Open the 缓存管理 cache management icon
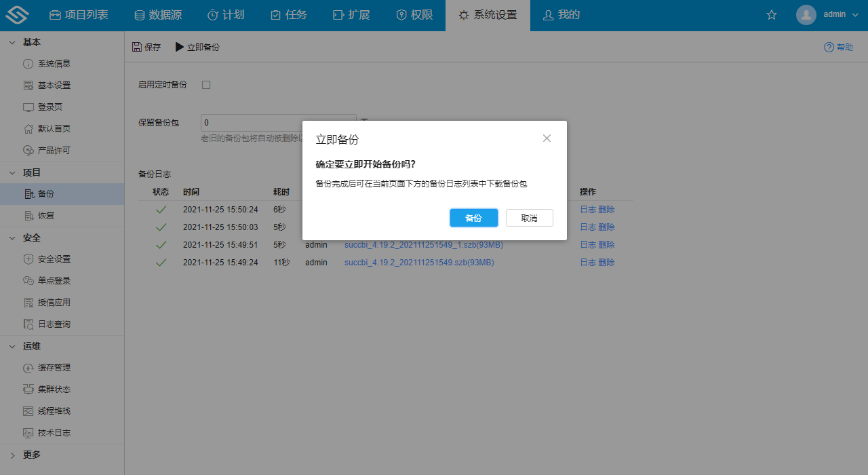 coord(26,367)
